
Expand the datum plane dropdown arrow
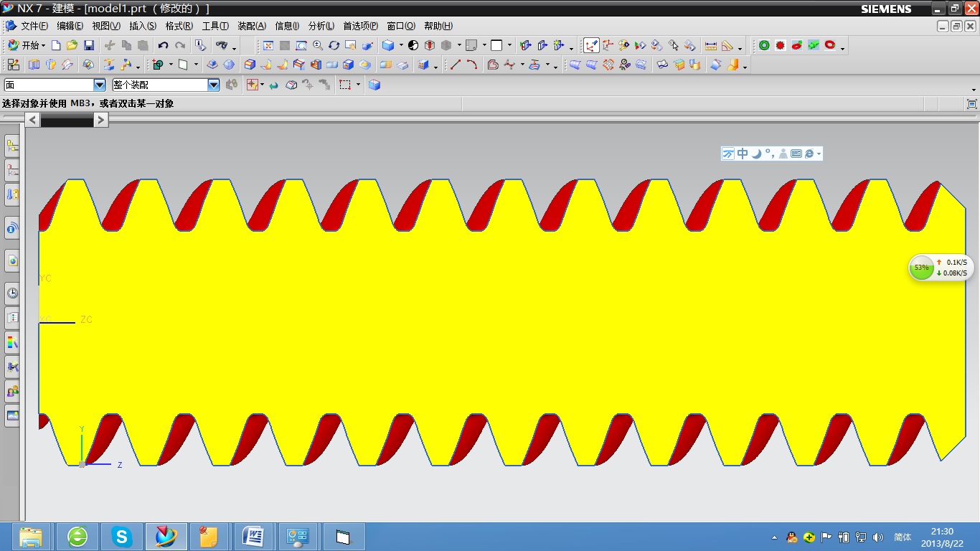coord(196,65)
